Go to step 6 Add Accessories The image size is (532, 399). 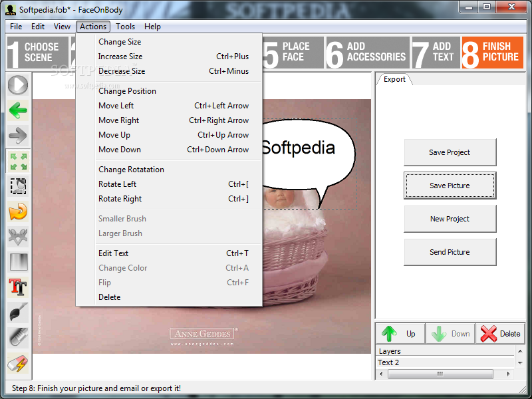pyautogui.click(x=368, y=53)
